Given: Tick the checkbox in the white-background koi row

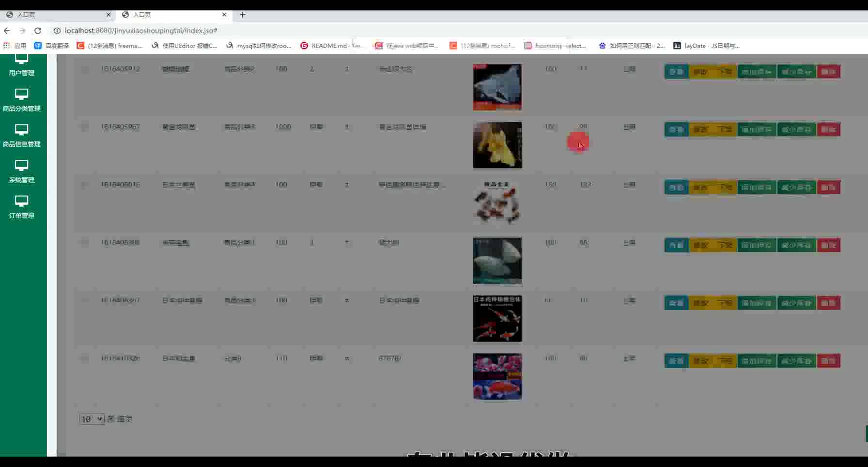Looking at the screenshot, I should point(85,185).
